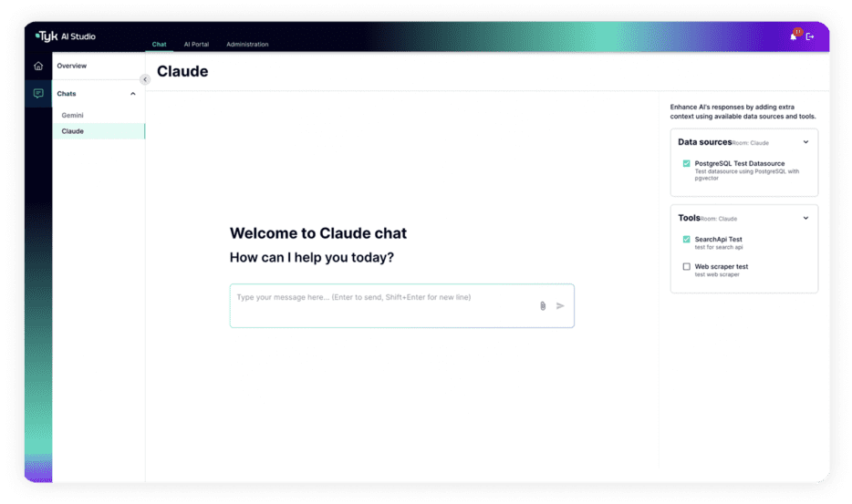Click the Tools heading
Image resolution: width=852 pixels, height=504 pixels.
[689, 218]
